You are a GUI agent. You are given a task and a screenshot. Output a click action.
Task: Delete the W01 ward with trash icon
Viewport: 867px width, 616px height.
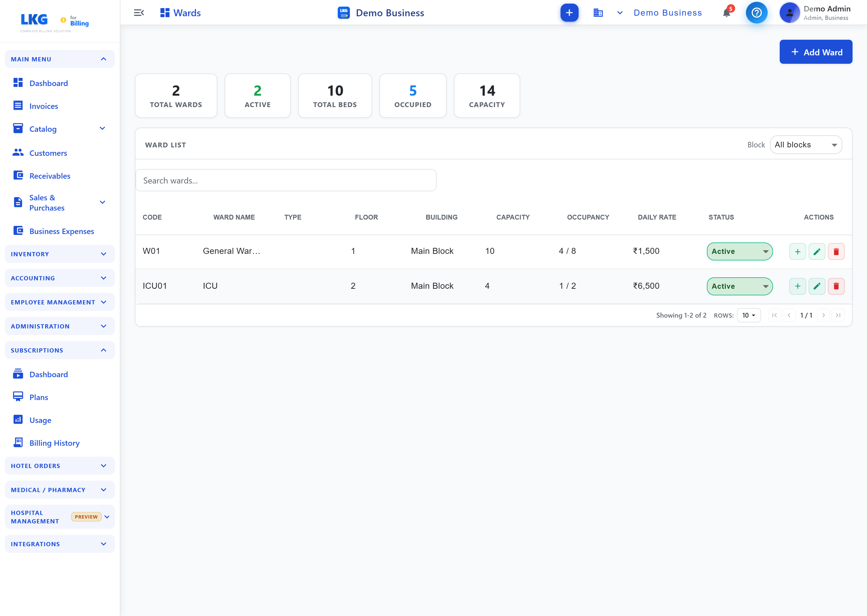pyautogui.click(x=836, y=251)
